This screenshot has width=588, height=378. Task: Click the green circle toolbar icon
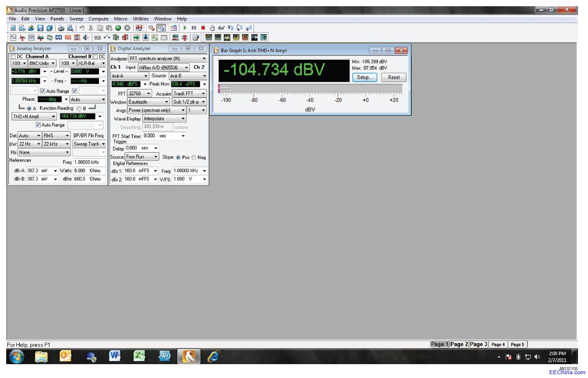pos(118,28)
